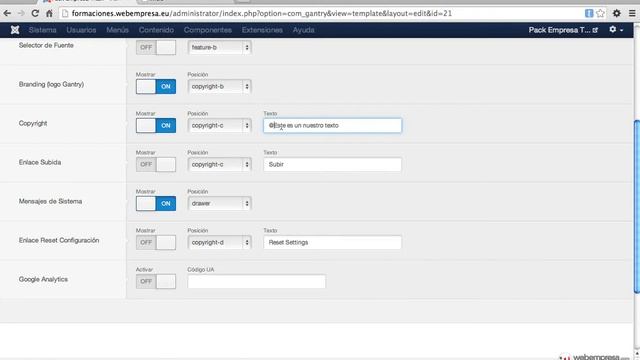The image size is (640, 360).
Task: Open the Menús menu
Action: pos(118,30)
